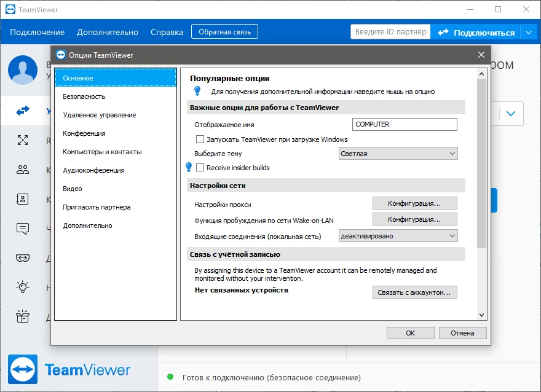
Task: Click the Популярные опции heading
Action: [230, 78]
